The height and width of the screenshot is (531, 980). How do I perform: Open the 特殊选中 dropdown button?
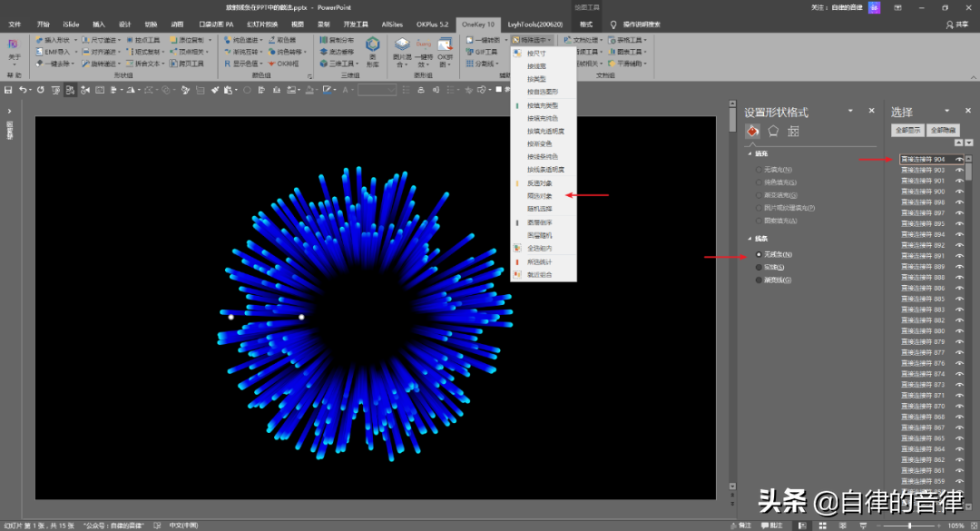pyautogui.click(x=531, y=40)
